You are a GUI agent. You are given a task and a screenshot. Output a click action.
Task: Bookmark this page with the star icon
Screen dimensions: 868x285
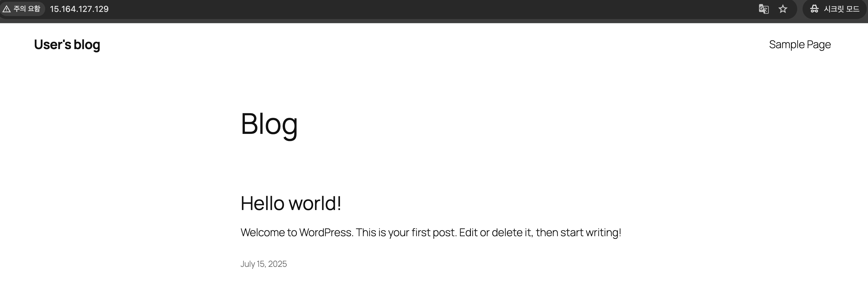tap(783, 9)
